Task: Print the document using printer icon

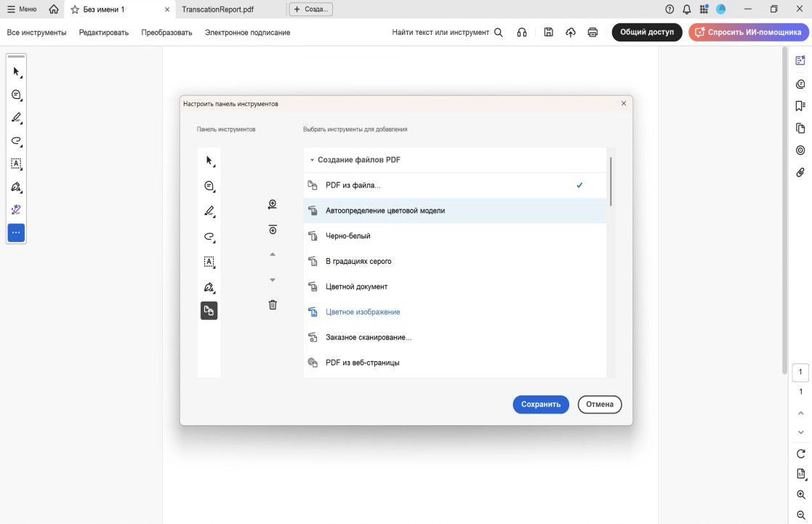Action: click(592, 32)
